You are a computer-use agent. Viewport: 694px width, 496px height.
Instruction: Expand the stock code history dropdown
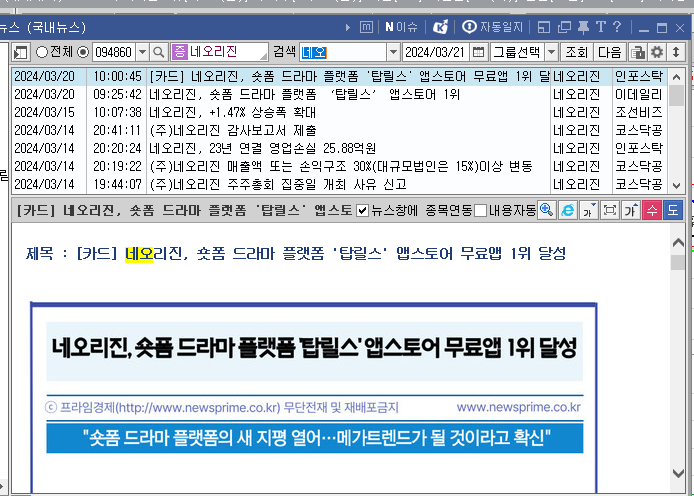coord(143,52)
